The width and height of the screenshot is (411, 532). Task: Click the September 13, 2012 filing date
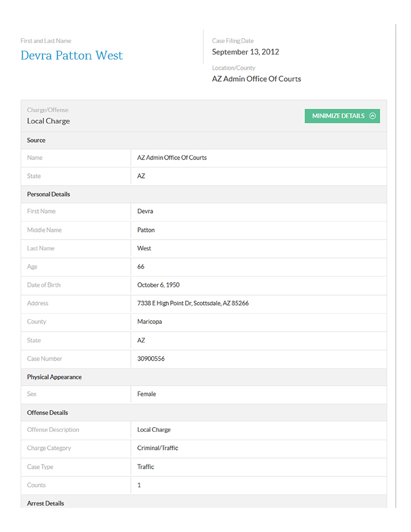[245, 52]
